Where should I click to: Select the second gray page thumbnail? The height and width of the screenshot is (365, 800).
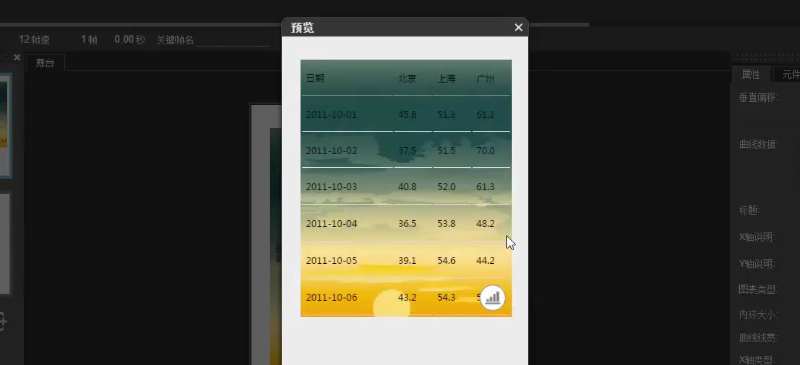point(5,244)
